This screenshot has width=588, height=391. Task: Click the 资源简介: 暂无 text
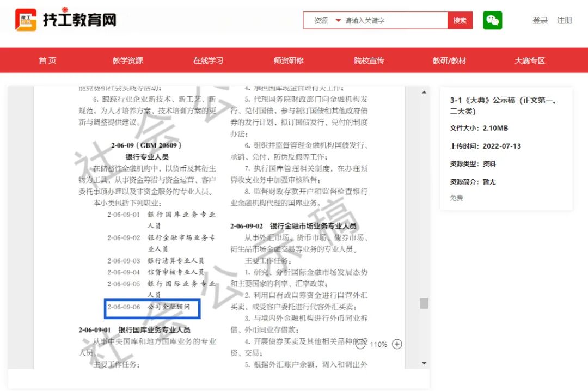point(473,182)
